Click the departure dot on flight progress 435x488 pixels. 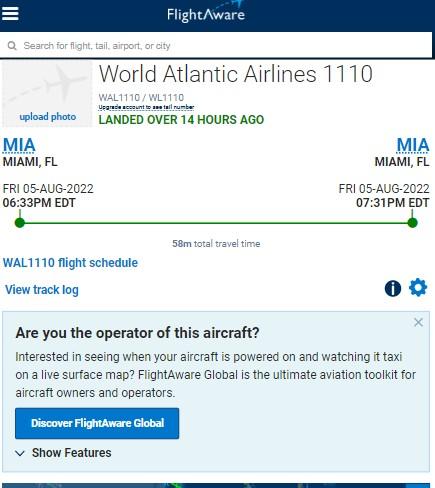click(x=20, y=223)
